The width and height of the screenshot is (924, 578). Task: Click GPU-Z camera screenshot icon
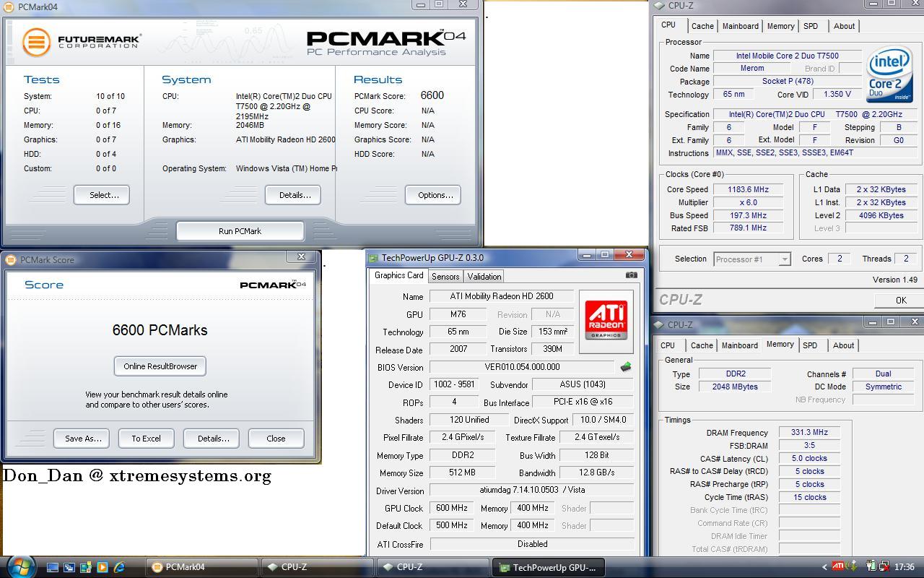[x=631, y=275]
